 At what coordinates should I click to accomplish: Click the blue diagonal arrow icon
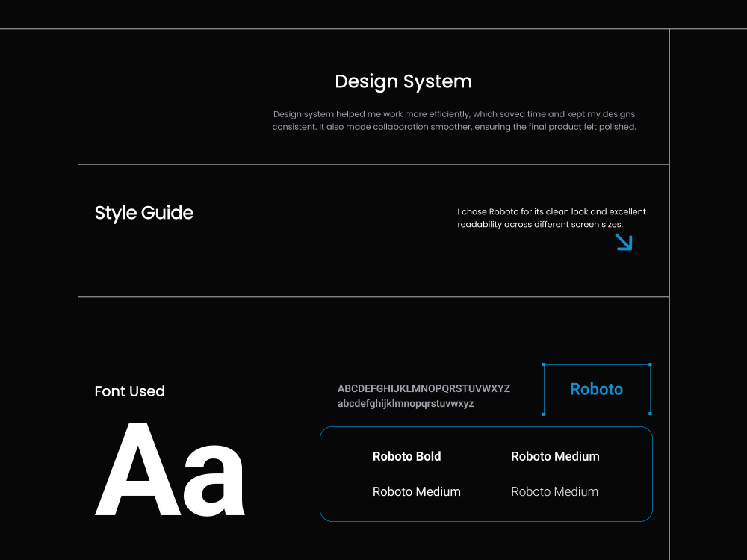(624, 242)
